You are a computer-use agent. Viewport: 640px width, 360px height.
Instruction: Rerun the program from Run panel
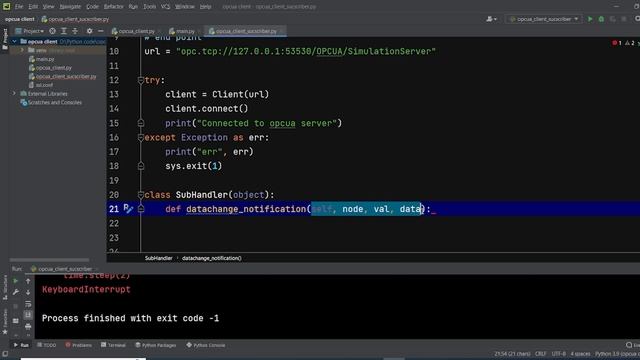(x=16, y=281)
